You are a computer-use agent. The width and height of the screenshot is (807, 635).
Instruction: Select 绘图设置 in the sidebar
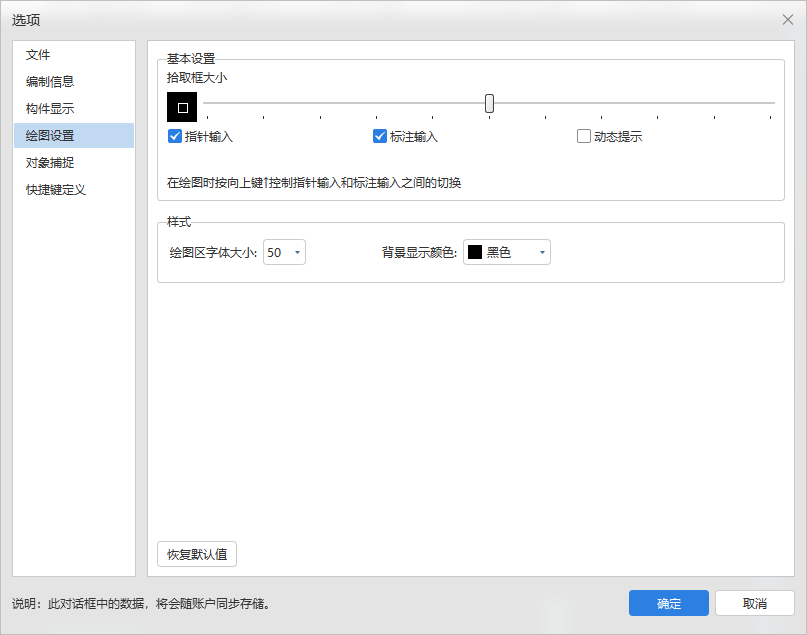pyautogui.click(x=50, y=136)
